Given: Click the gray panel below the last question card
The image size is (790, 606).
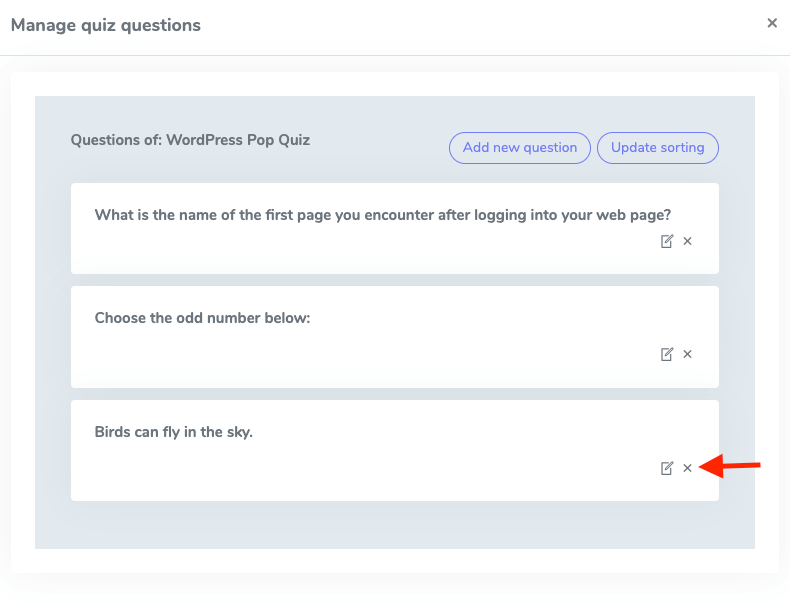Looking at the screenshot, I should (x=394, y=525).
